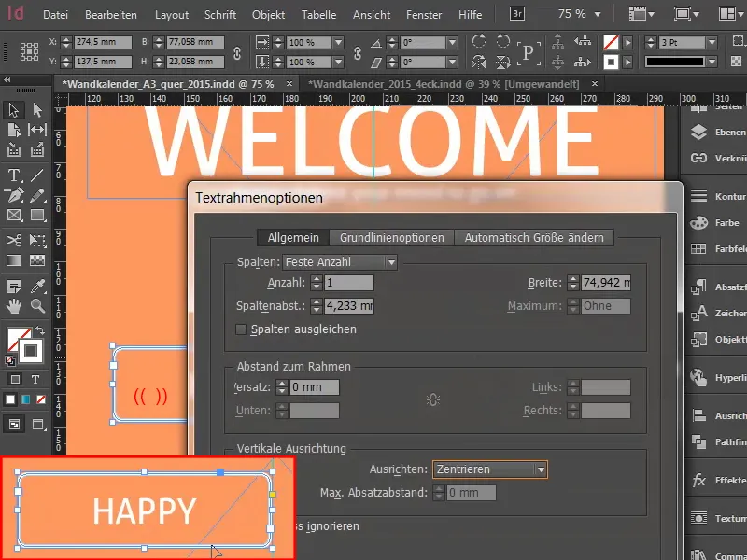Image resolution: width=747 pixels, height=560 pixels.
Task: Open shear angle dropdown
Action: (x=453, y=62)
